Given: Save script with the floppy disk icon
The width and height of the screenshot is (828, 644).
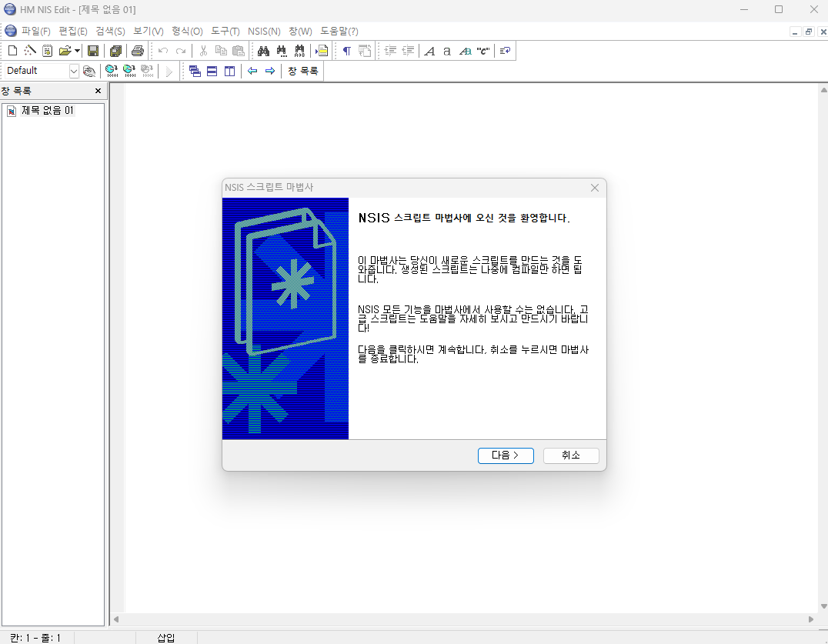Looking at the screenshot, I should 93,51.
